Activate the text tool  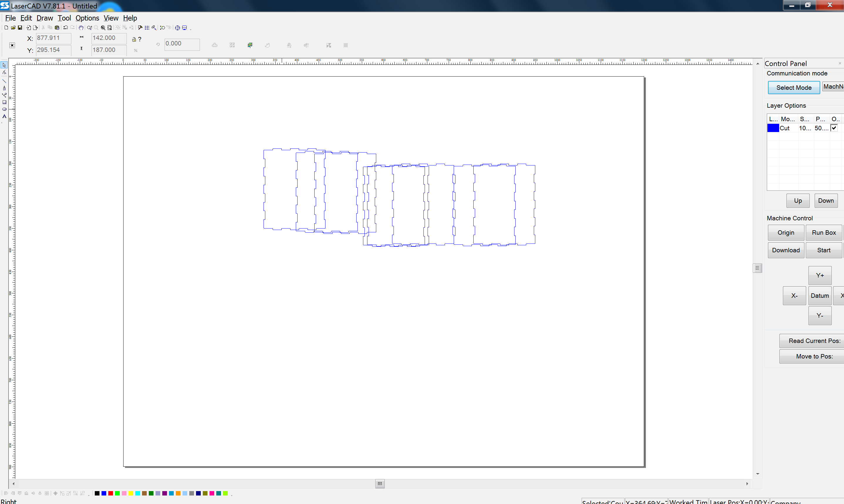(x=4, y=116)
